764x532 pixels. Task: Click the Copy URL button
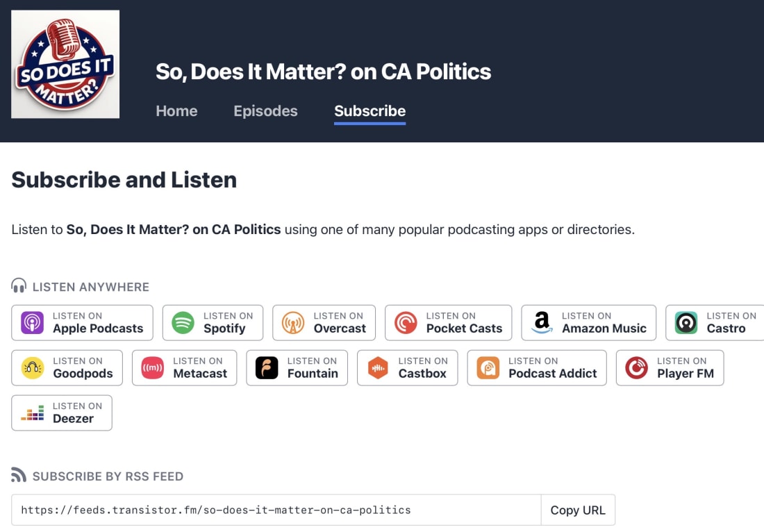pos(578,510)
